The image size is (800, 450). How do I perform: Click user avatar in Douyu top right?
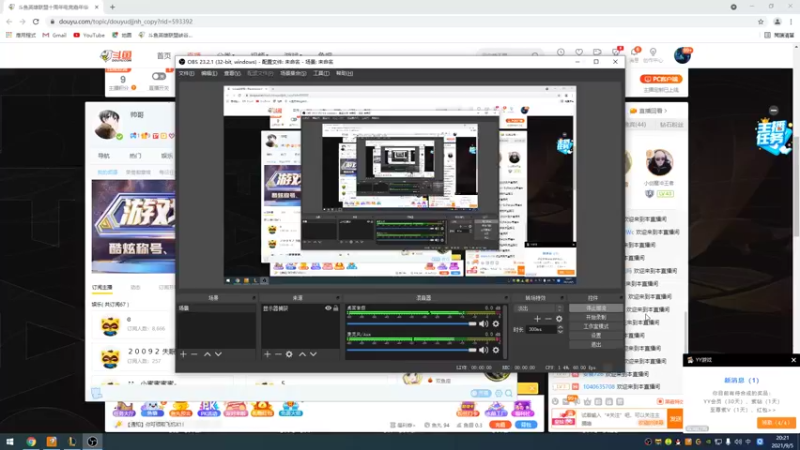[682, 55]
